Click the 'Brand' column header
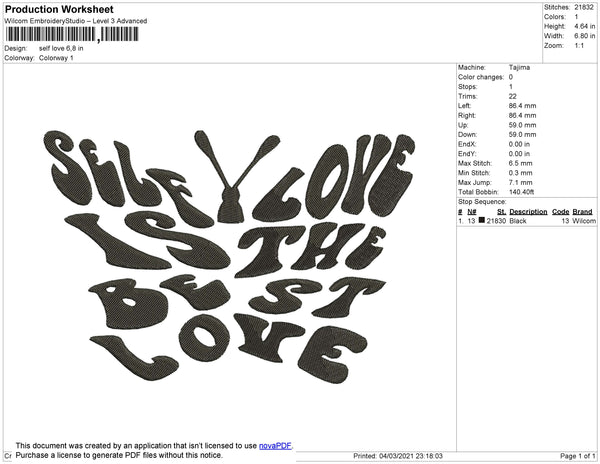Viewport: 600px width, 464px height. (582, 212)
